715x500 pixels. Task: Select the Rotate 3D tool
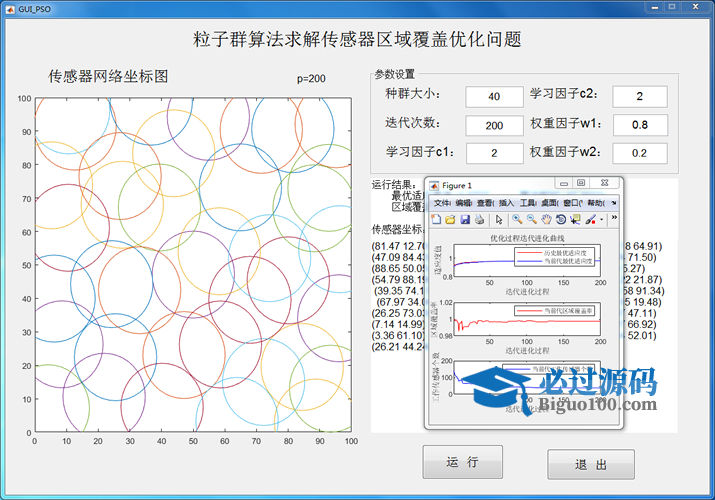click(x=561, y=220)
